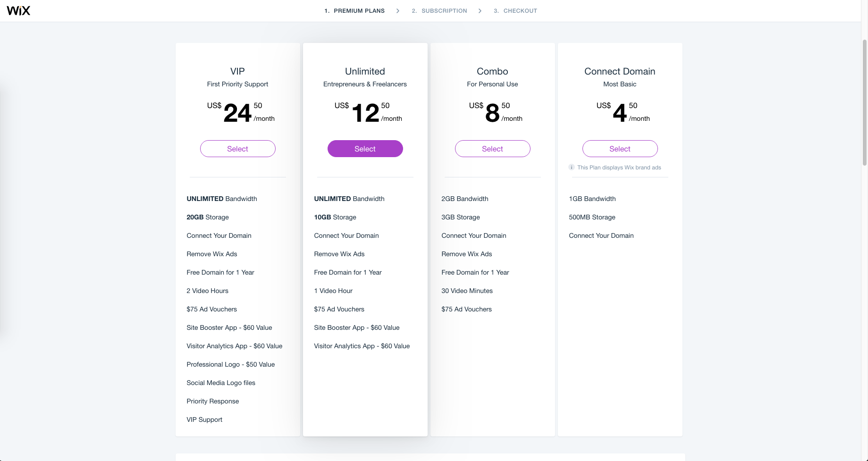Click '$75 Ad Vouchers' in VIP plan

tap(212, 309)
